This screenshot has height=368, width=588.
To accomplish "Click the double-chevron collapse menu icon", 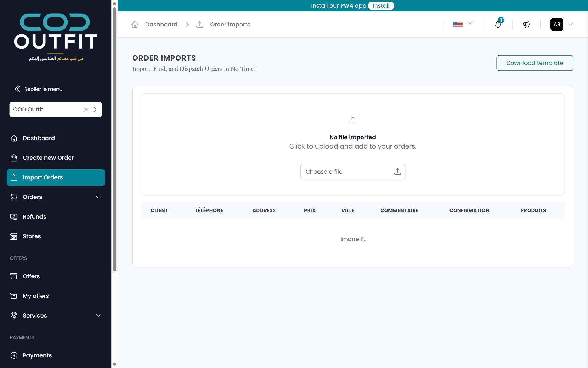I will [x=17, y=89].
